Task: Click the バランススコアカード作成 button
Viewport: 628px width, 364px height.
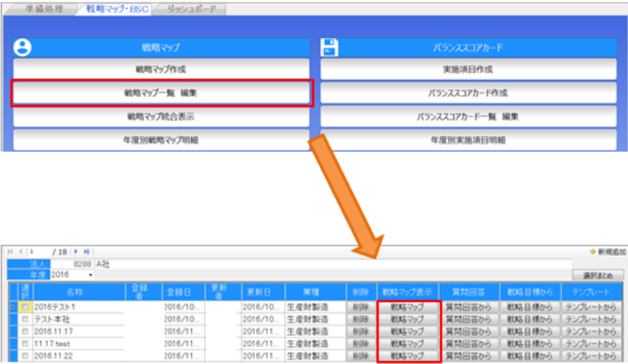Action: tap(468, 93)
